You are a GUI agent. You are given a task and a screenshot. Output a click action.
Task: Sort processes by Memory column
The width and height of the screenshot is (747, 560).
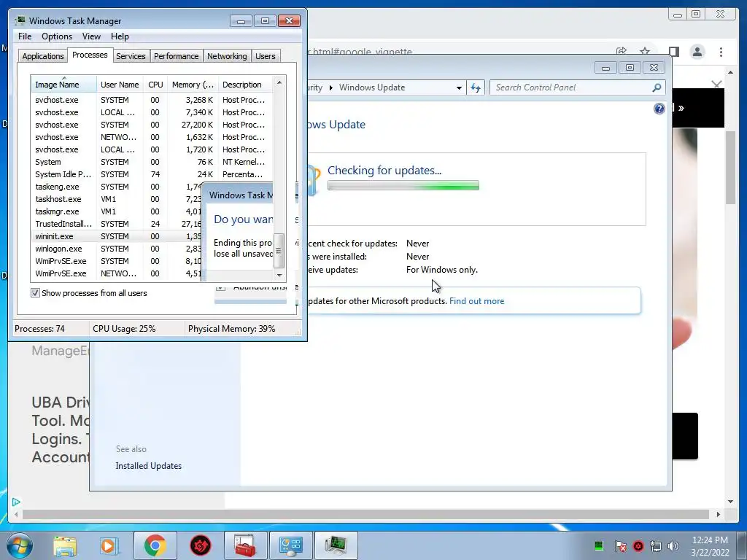(193, 85)
